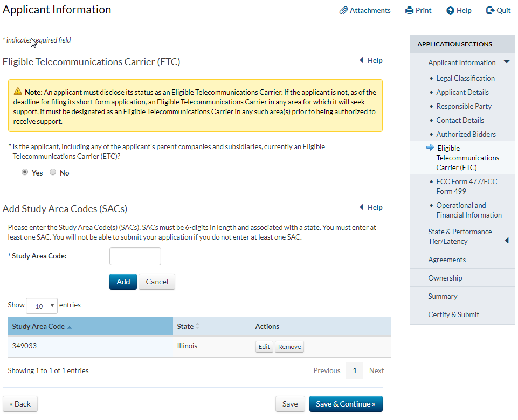Collapse the Applicant Information section arrow
The height and width of the screenshot is (420, 518).
pos(506,62)
